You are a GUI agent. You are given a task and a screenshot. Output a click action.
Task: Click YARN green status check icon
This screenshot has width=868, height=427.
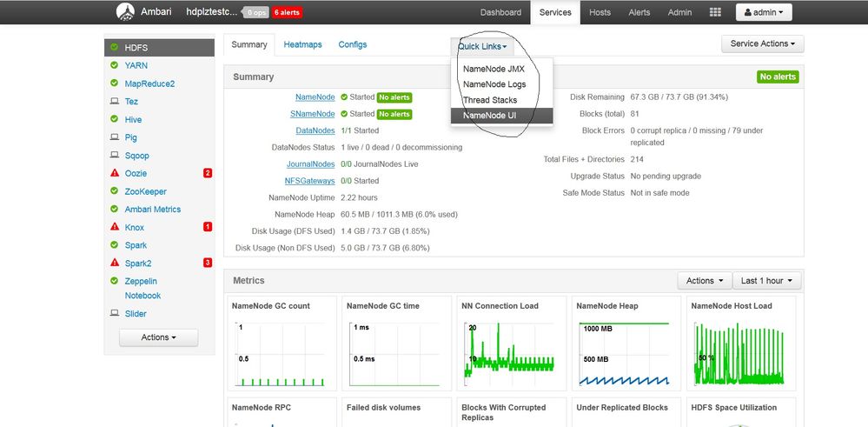114,65
